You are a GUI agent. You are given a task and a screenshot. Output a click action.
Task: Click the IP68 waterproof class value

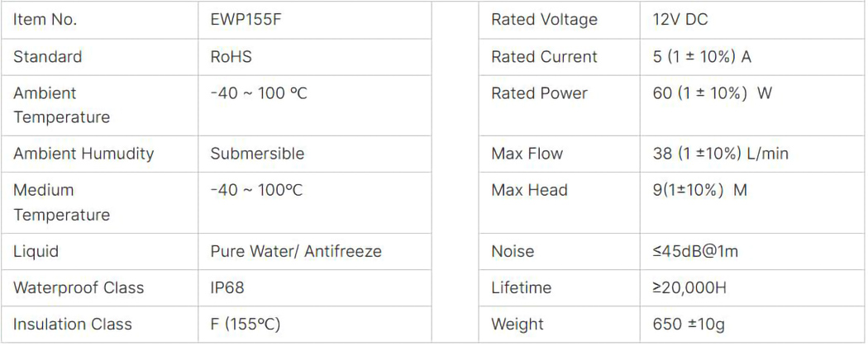click(227, 287)
